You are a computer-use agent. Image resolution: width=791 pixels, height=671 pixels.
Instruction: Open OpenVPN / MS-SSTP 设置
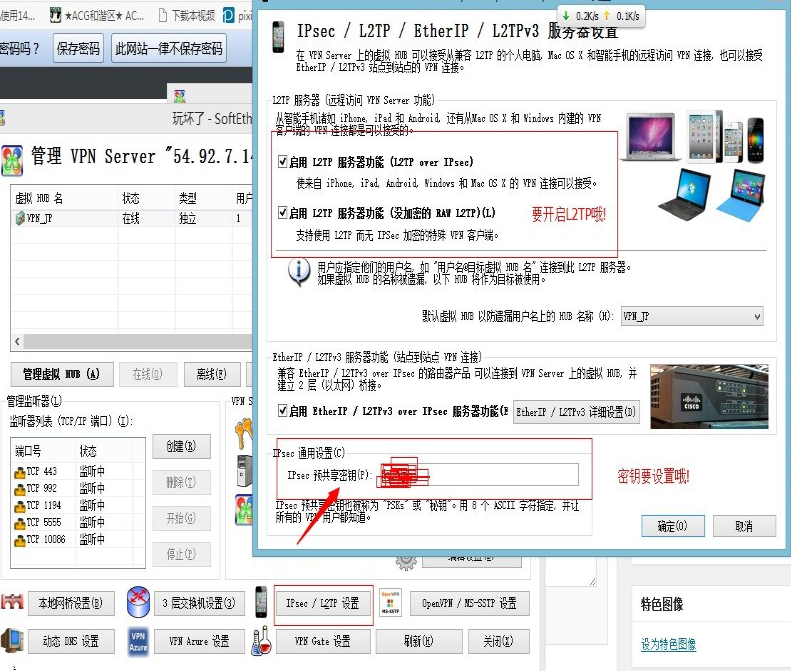[469, 603]
